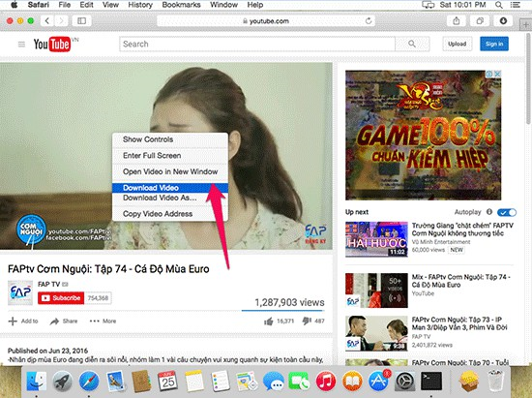The width and height of the screenshot is (532, 398).
Task: Choose Open Video in New Window
Action: tap(170, 171)
